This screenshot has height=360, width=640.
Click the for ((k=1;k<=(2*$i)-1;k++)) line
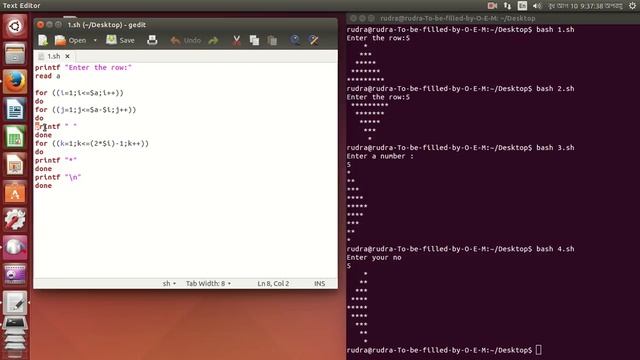(x=92, y=143)
